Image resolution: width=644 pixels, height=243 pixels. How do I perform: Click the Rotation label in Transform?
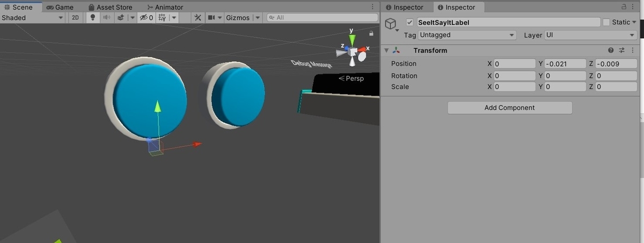pos(404,76)
